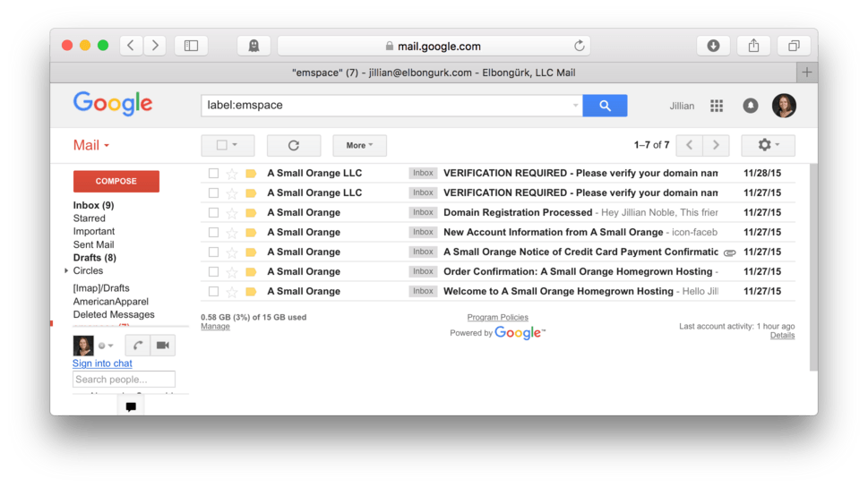Tick the Order Confirmation email checkbox

[x=213, y=272]
